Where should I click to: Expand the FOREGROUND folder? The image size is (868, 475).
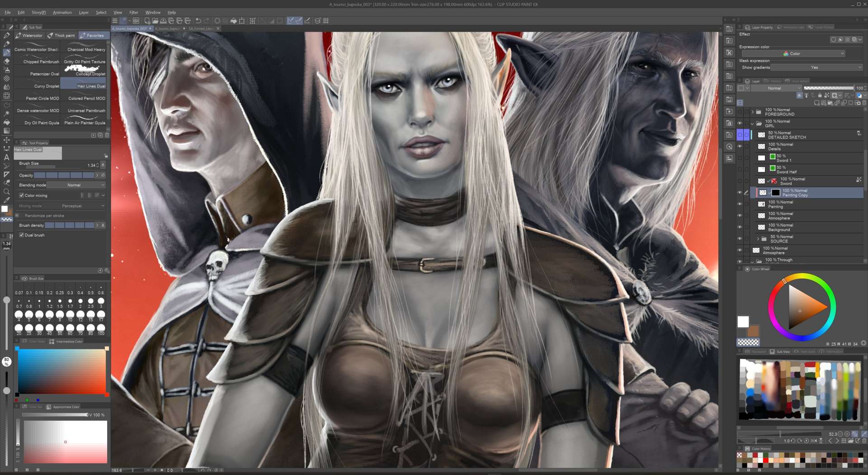pyautogui.click(x=753, y=112)
